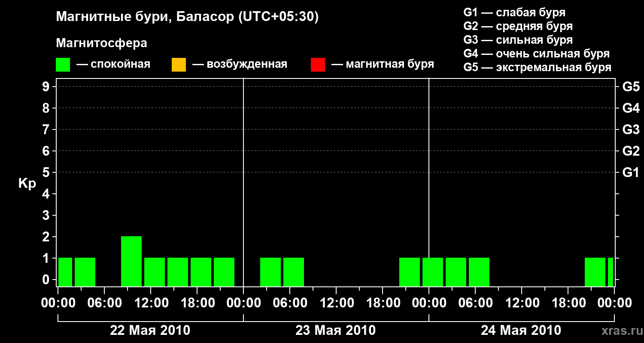Image resolution: width=644 pixels, height=343 pixels.
Task: Click the G2 marker on right axis
Action: pos(631,151)
